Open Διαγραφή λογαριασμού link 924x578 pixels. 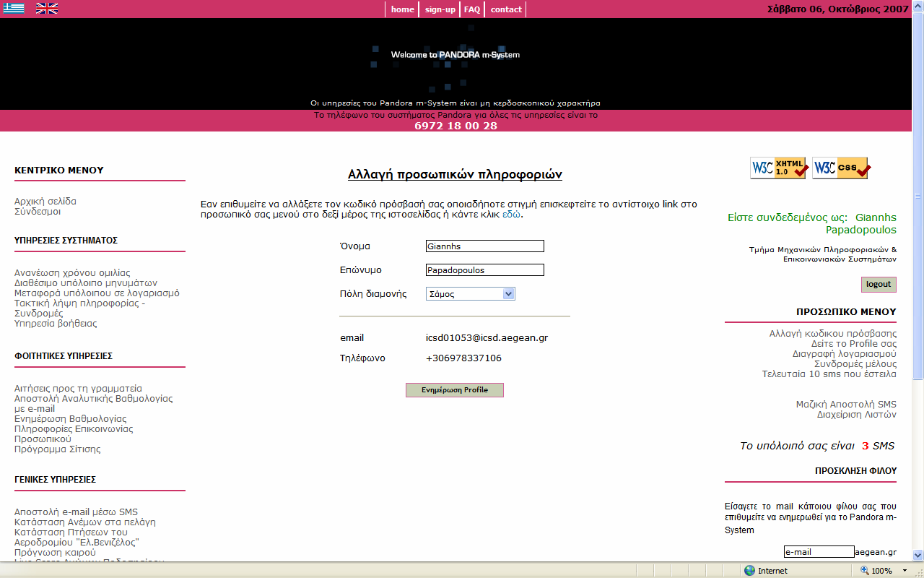pyautogui.click(x=845, y=354)
